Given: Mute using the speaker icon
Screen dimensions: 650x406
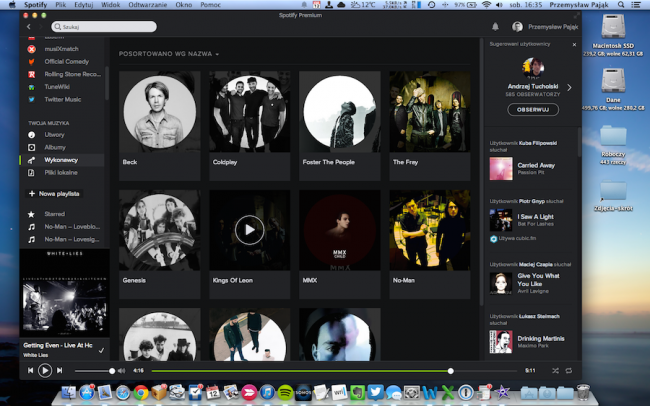Looking at the screenshot, I should 121,371.
